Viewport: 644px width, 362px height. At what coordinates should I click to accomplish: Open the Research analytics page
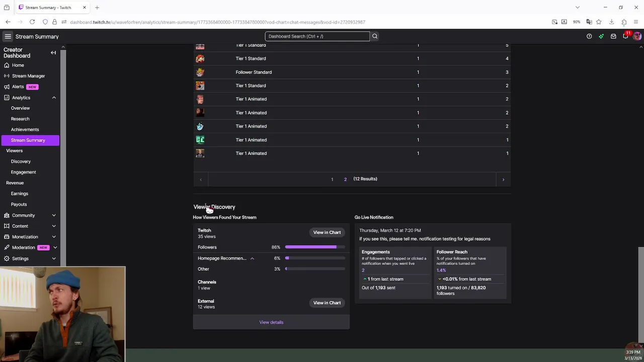pyautogui.click(x=20, y=119)
